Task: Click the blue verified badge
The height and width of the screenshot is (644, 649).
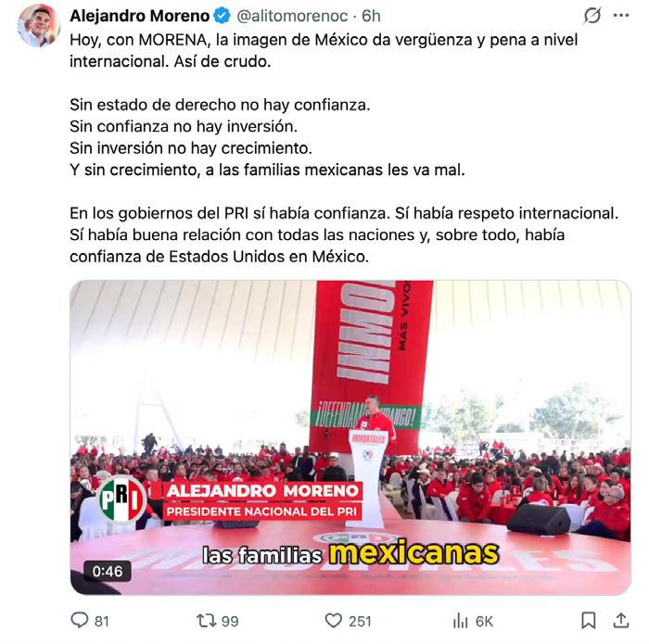Action: point(223,16)
